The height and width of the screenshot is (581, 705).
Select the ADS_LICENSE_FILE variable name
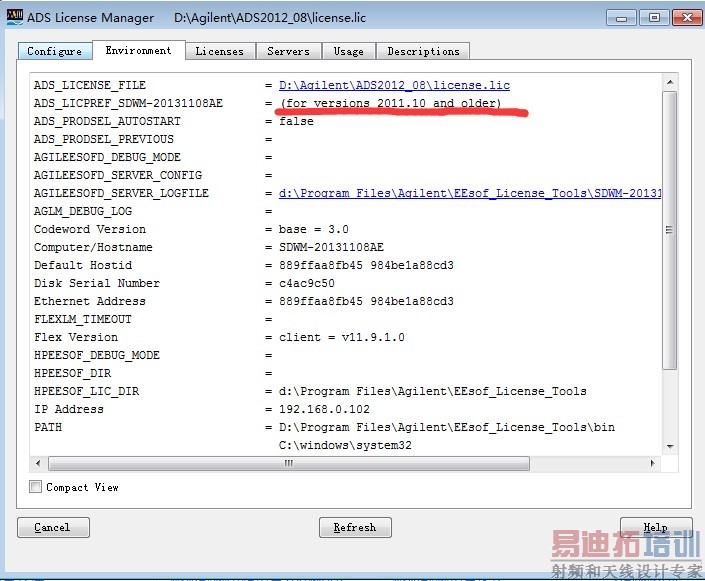pyautogui.click(x=90, y=85)
